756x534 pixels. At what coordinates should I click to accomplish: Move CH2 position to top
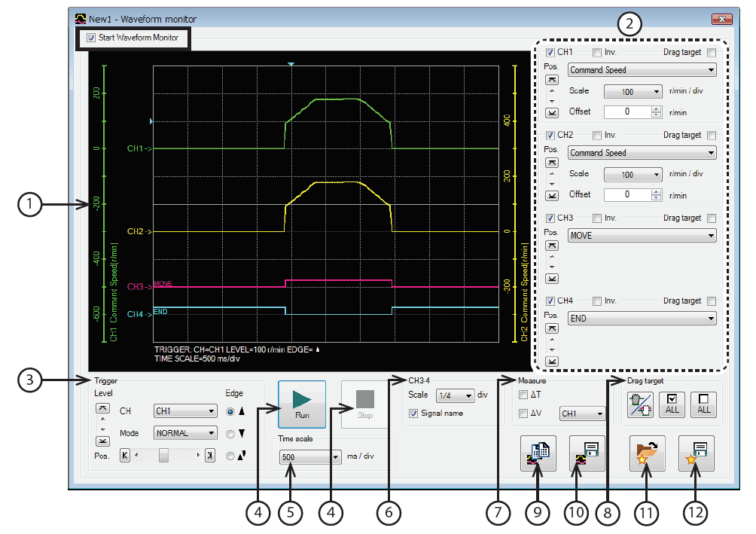552,163
